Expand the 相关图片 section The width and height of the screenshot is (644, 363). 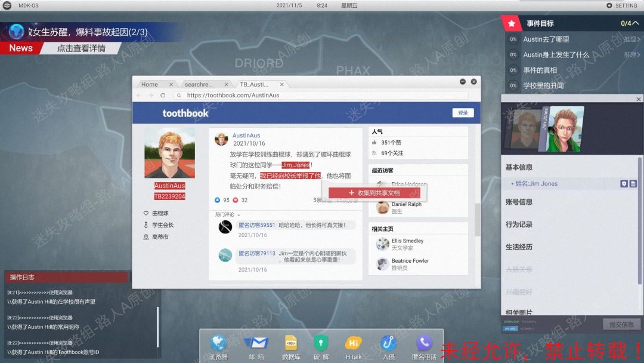coord(519,312)
